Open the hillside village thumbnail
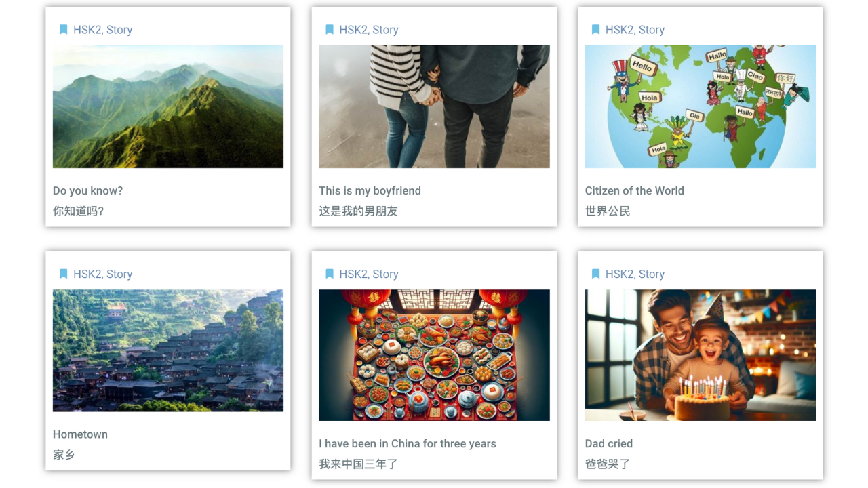Viewport: 868px width, 488px height. click(x=168, y=350)
